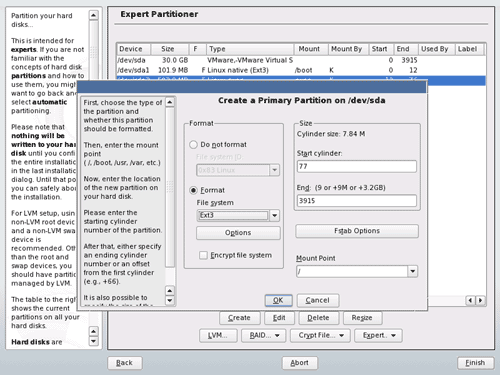Click left help panel bottom down arrow

pyautogui.click(x=94, y=342)
